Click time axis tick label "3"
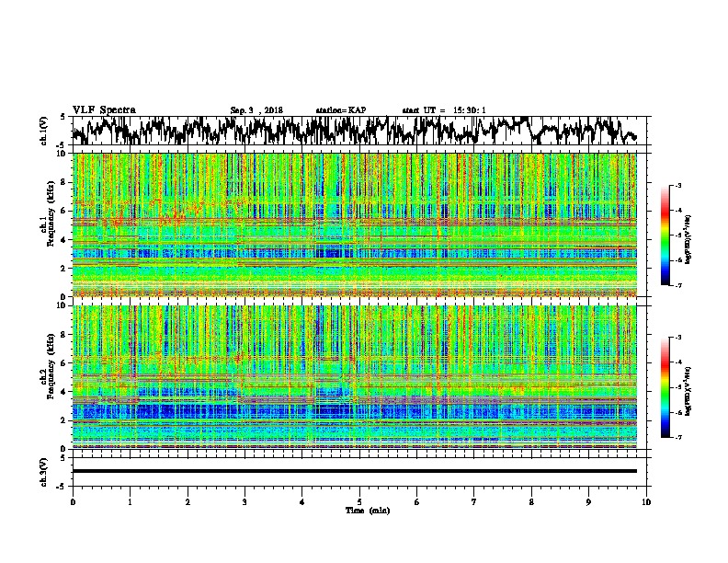728x563 pixels. [x=245, y=502]
